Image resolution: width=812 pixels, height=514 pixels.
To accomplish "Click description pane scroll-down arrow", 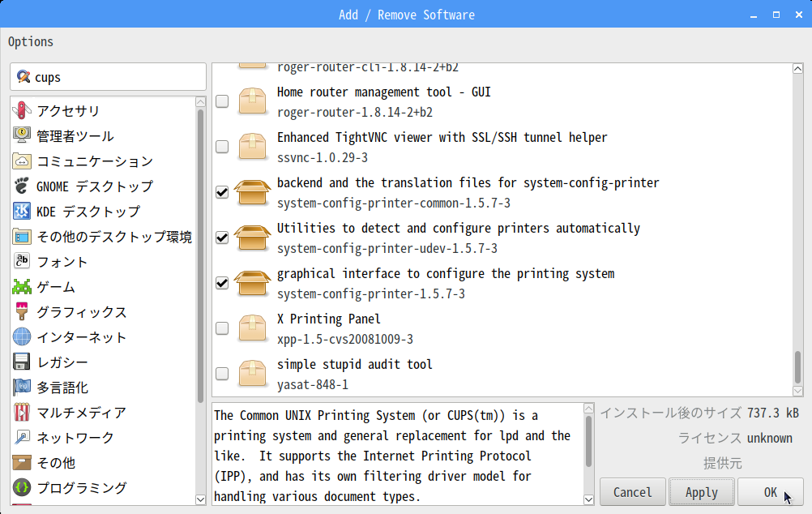I will (589, 499).
